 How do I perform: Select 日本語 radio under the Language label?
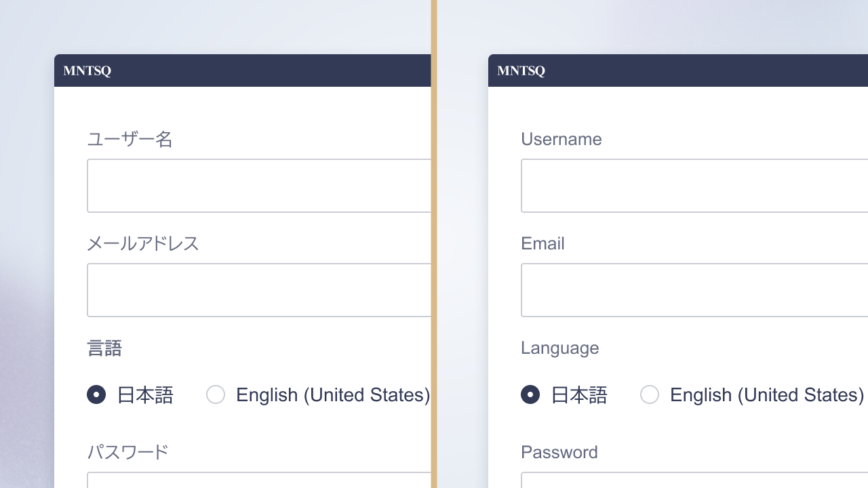point(530,394)
